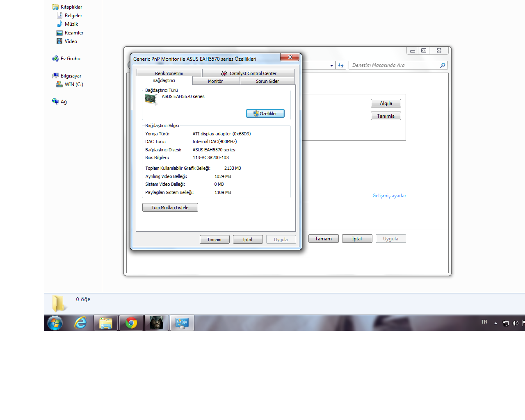Launch Internet Explorer from the taskbar

80,323
